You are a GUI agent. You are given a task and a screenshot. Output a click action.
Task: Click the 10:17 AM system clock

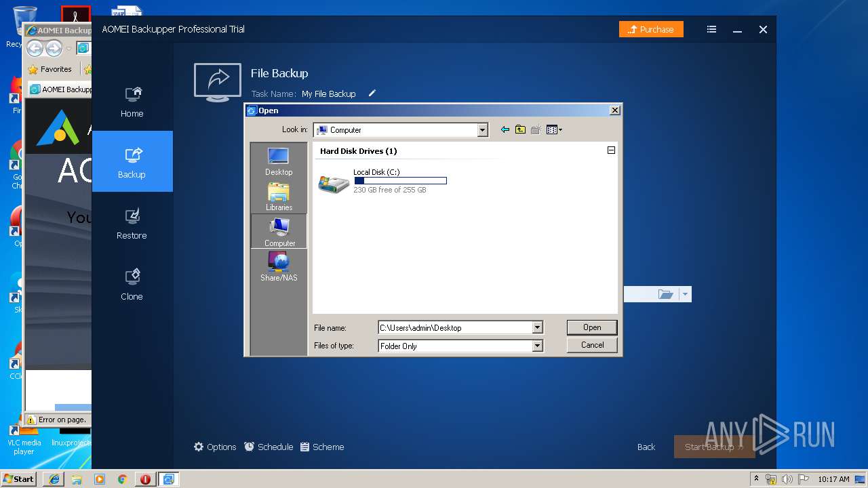point(833,479)
